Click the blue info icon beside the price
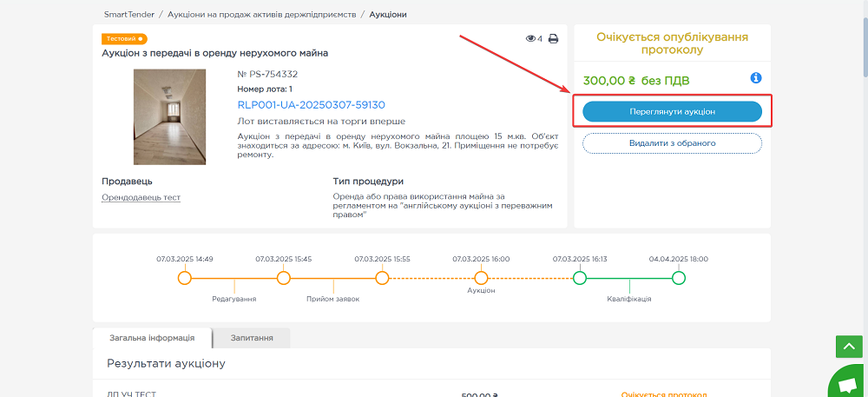Image resolution: width=868 pixels, height=397 pixels. (x=755, y=78)
